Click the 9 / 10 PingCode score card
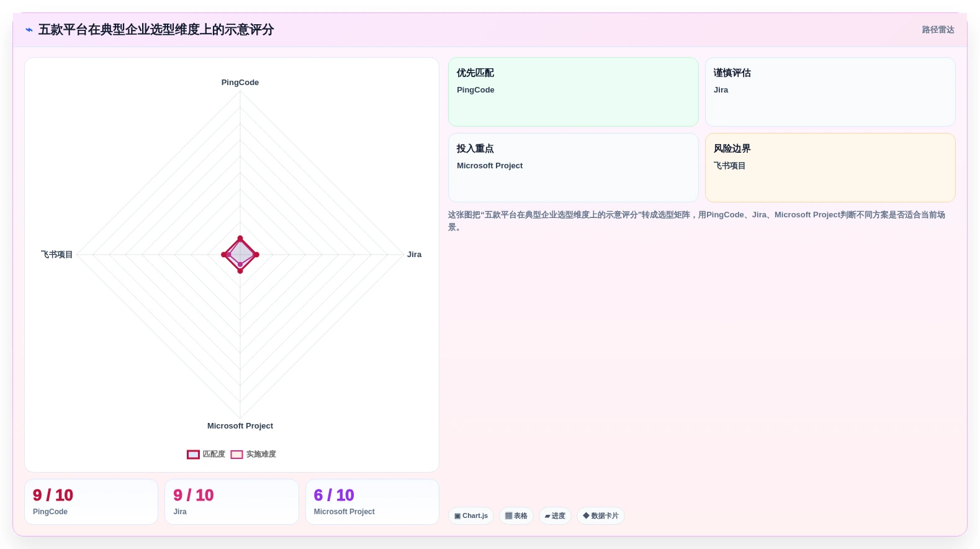This screenshot has width=980, height=549. 91,502
